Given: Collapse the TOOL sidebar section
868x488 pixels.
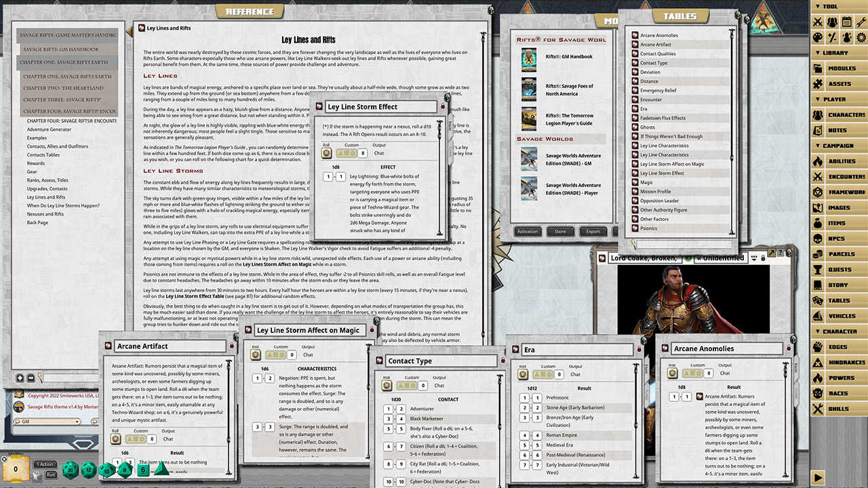Looking at the screenshot, I should [x=818, y=5].
